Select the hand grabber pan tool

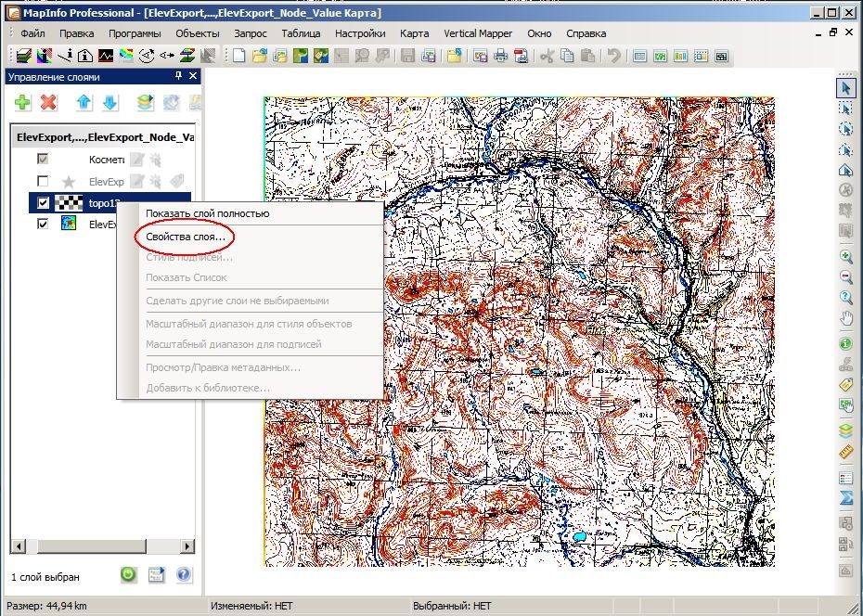(x=846, y=318)
